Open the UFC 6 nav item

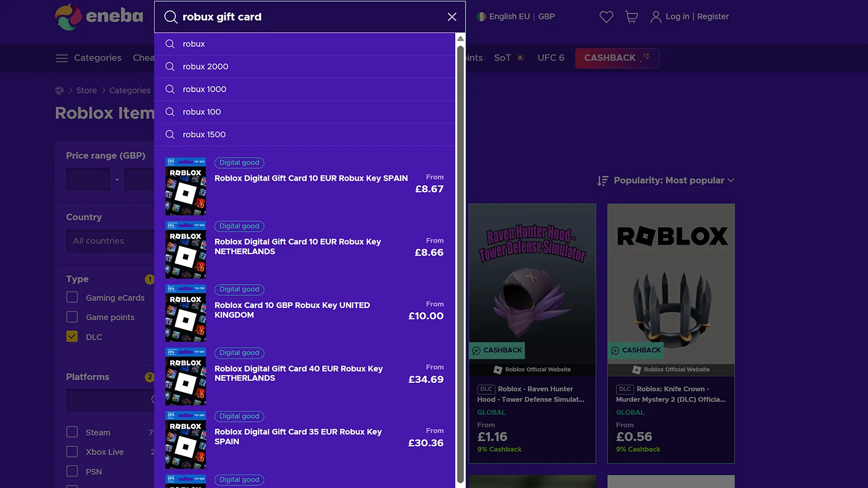click(551, 58)
